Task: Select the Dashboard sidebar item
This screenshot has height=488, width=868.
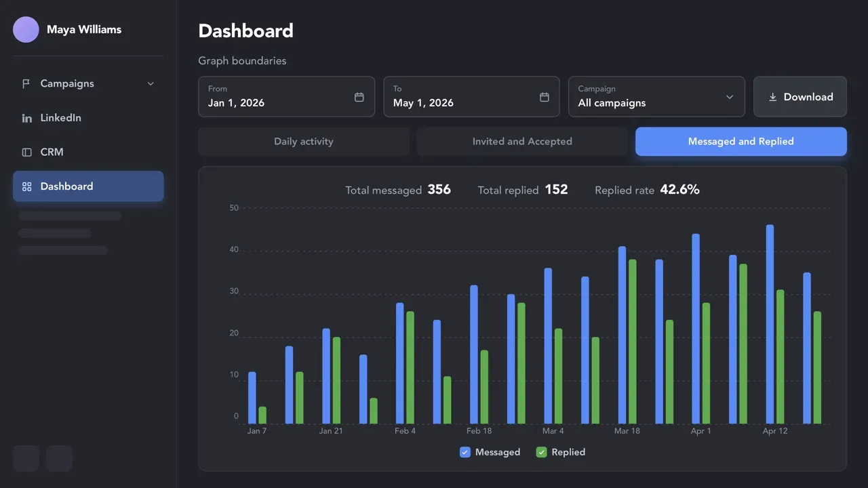Action: [88, 186]
